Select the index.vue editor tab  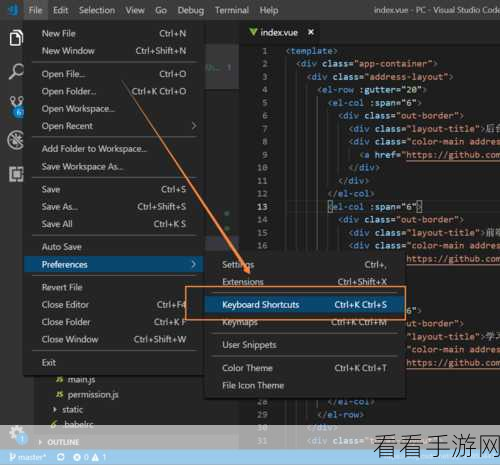(x=279, y=32)
